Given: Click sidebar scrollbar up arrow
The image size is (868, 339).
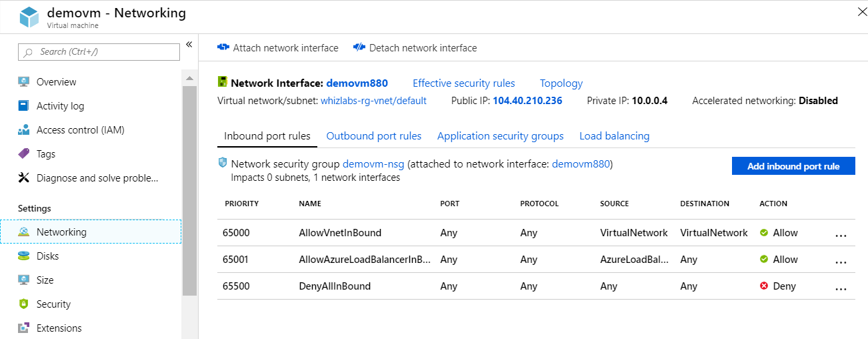Looking at the screenshot, I should (x=189, y=79).
